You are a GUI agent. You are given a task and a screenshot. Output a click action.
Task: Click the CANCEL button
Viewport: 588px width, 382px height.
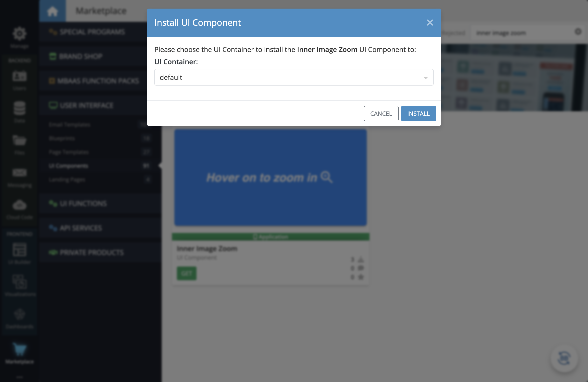point(381,113)
